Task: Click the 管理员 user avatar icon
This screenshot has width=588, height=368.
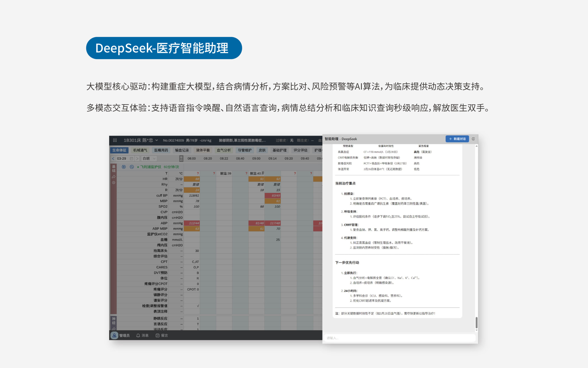Action: tap(114, 335)
